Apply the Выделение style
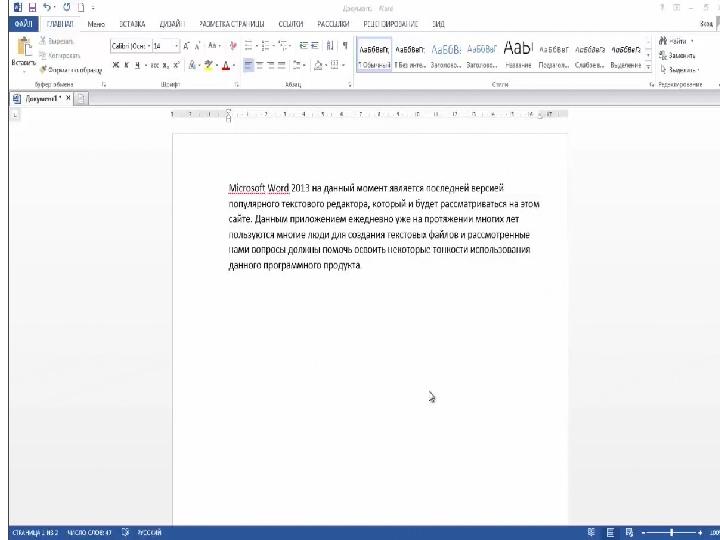The width and height of the screenshot is (720, 540). pyautogui.click(x=626, y=55)
